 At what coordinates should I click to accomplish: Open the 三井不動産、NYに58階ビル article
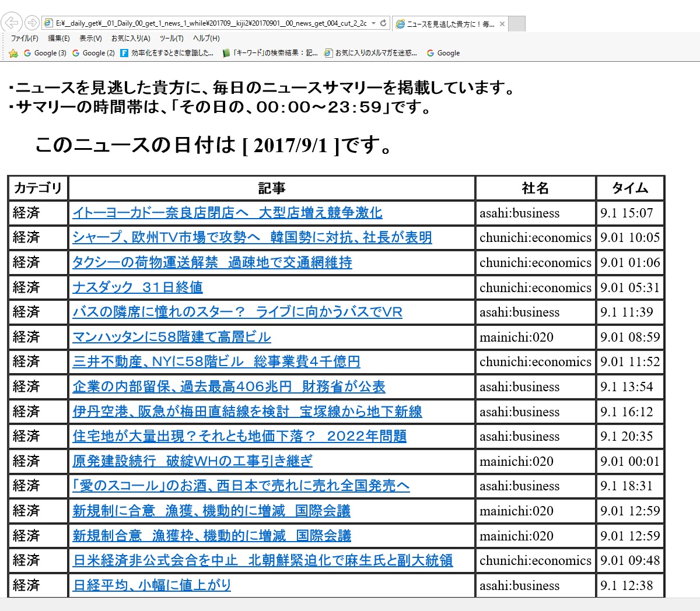[216, 361]
